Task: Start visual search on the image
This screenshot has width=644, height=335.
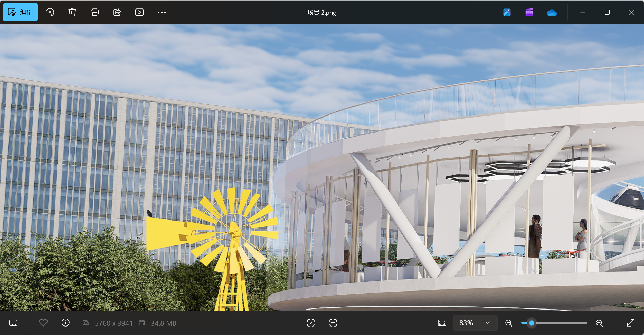Action: point(311,323)
